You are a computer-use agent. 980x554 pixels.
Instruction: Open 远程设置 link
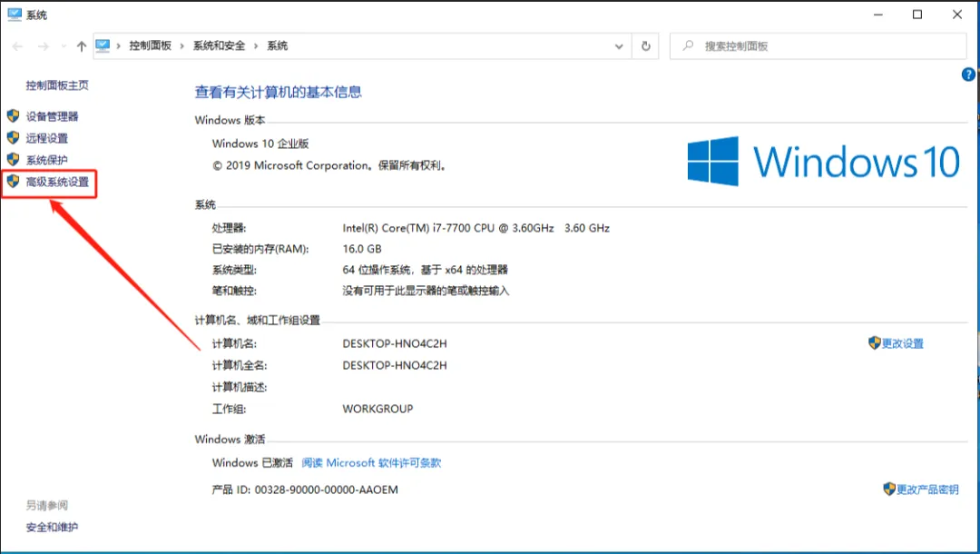point(47,138)
